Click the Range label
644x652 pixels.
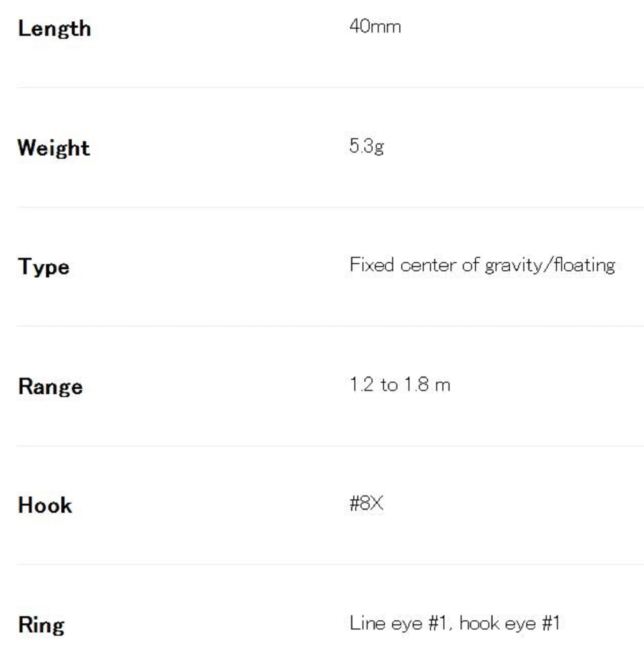[50, 386]
